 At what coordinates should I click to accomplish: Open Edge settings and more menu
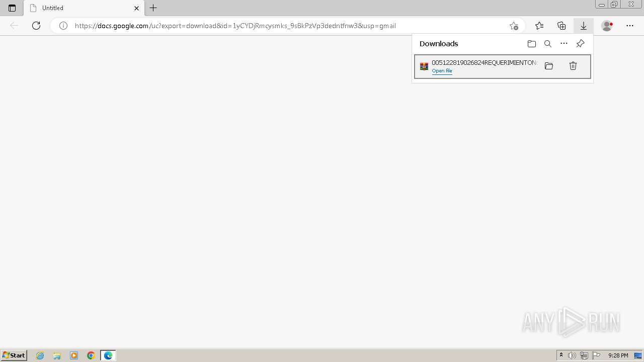pyautogui.click(x=630, y=26)
